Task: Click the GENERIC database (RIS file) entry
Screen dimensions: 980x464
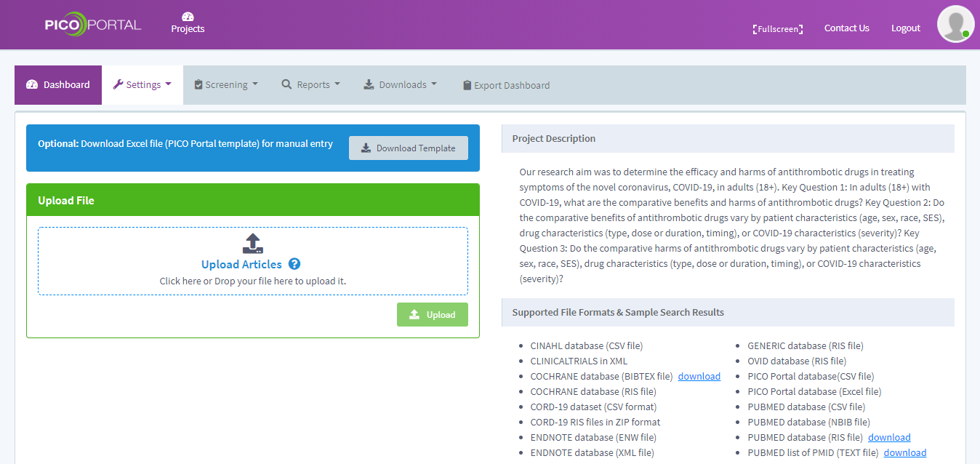Action: (806, 345)
